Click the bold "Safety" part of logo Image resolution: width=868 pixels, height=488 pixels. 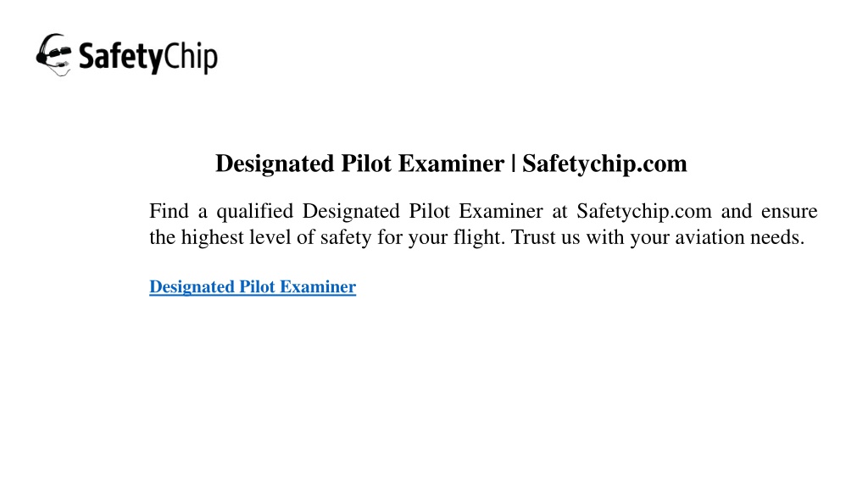point(121,57)
